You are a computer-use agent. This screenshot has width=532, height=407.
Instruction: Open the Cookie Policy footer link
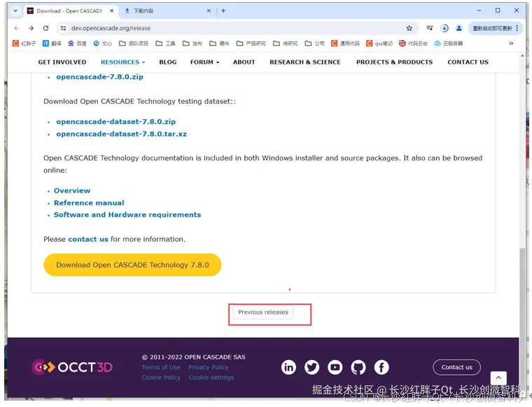[161, 378]
